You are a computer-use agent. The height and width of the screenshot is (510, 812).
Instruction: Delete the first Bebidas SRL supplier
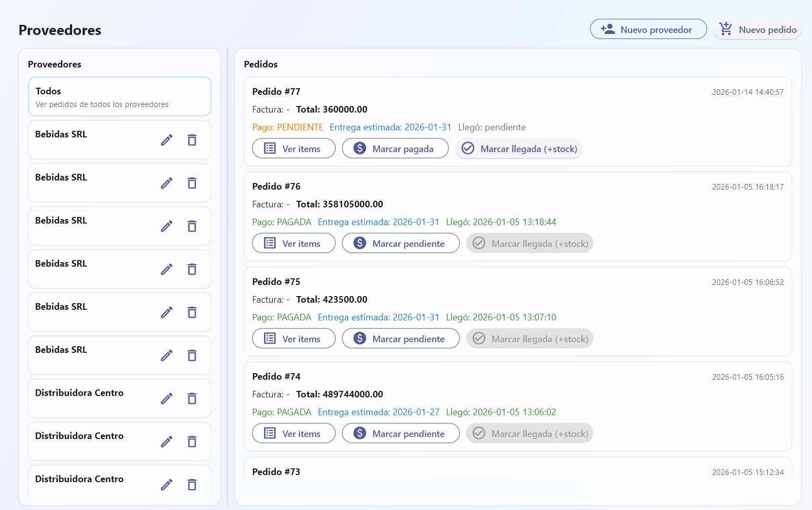point(192,140)
